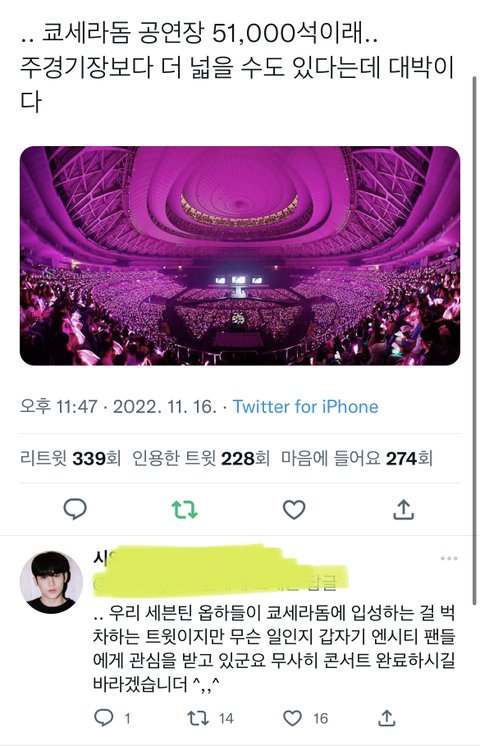View the 339 retweets list
The image size is (480, 746).
[x=70, y=459]
